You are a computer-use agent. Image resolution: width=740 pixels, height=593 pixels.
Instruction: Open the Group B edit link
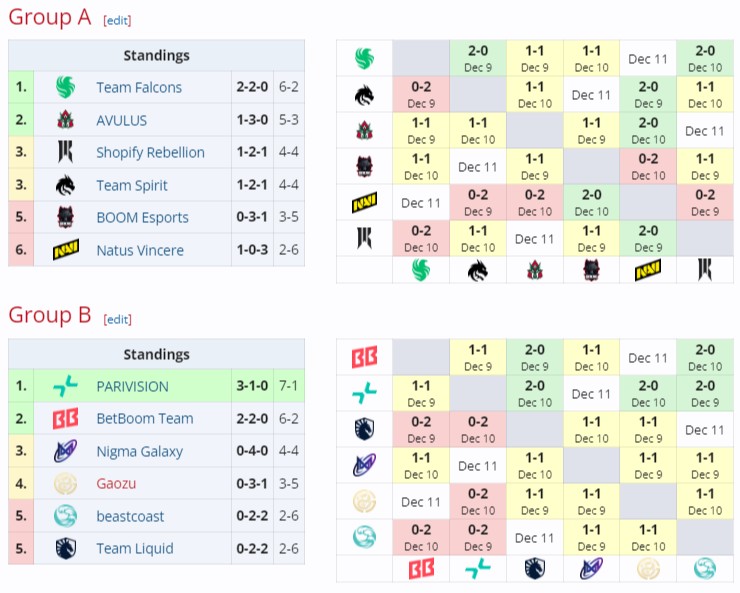coord(118,319)
